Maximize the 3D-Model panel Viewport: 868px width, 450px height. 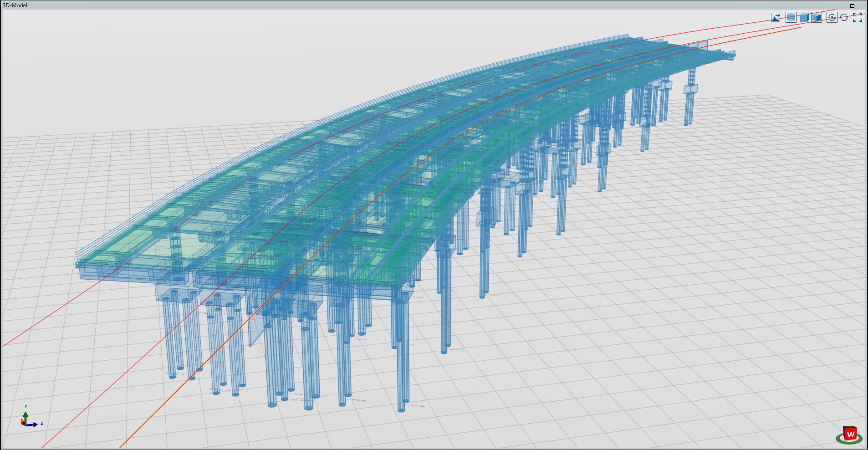click(852, 5)
